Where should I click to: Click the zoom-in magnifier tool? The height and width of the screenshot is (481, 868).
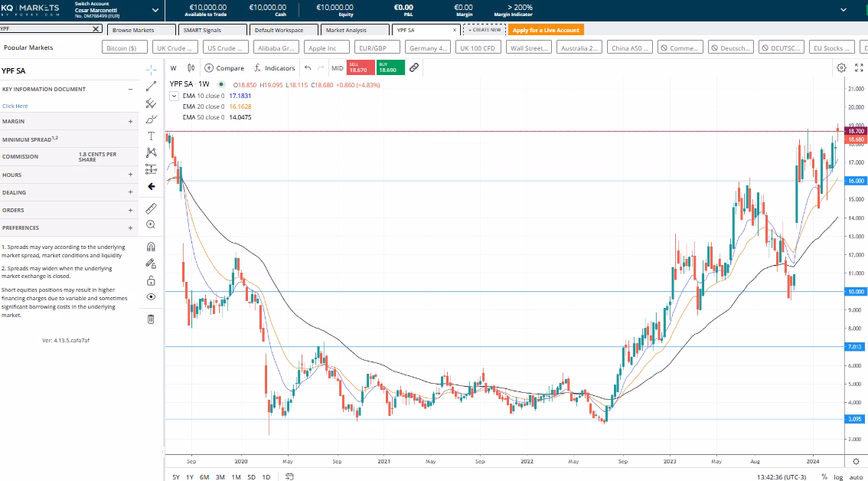click(x=151, y=224)
